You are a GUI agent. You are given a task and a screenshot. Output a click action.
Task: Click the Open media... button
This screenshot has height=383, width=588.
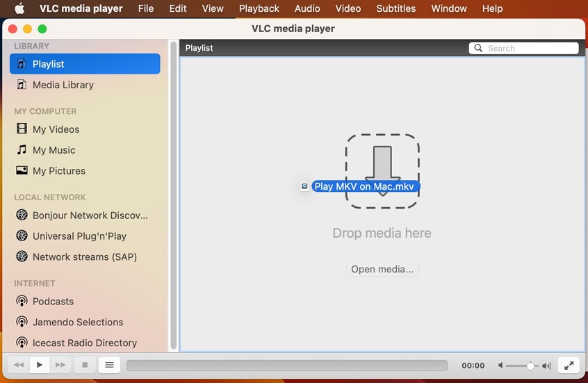[x=382, y=270]
